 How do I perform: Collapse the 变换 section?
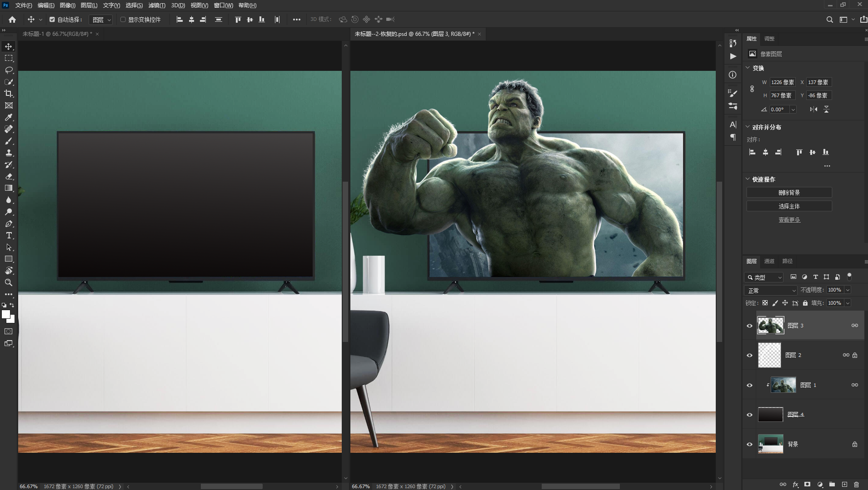[x=748, y=68]
